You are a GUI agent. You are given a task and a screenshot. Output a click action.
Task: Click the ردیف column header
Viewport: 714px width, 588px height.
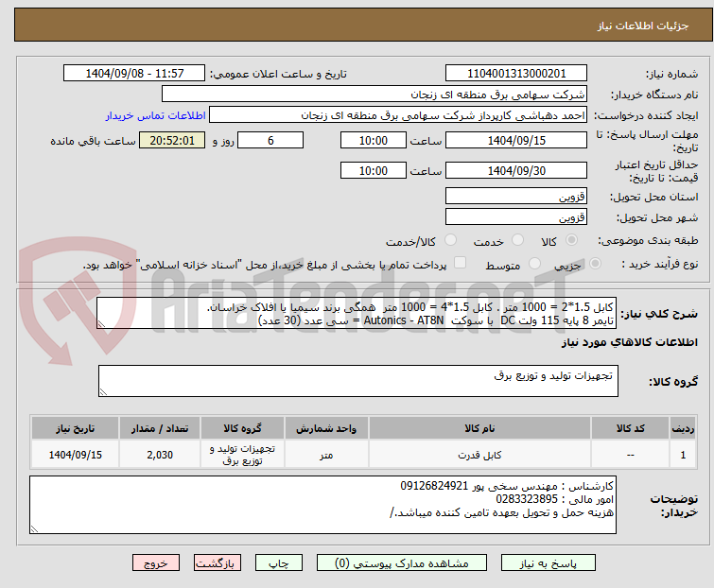point(683,429)
